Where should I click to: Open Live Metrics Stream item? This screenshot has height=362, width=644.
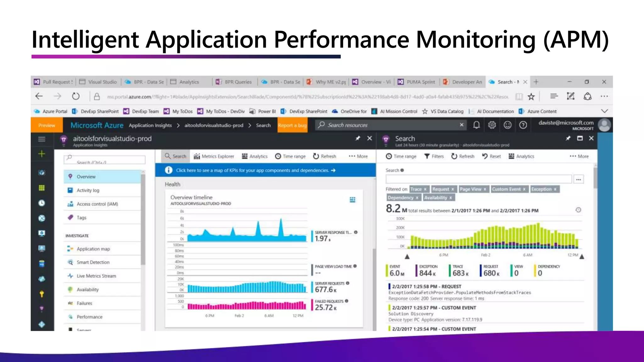(x=102, y=276)
